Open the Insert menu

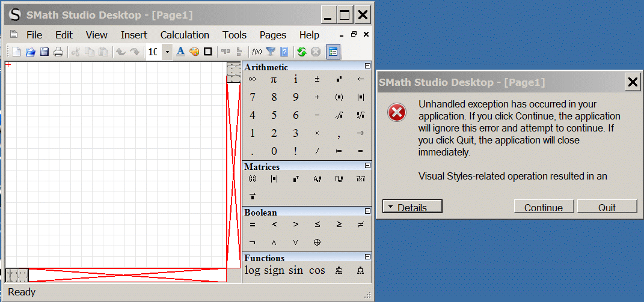[133, 35]
